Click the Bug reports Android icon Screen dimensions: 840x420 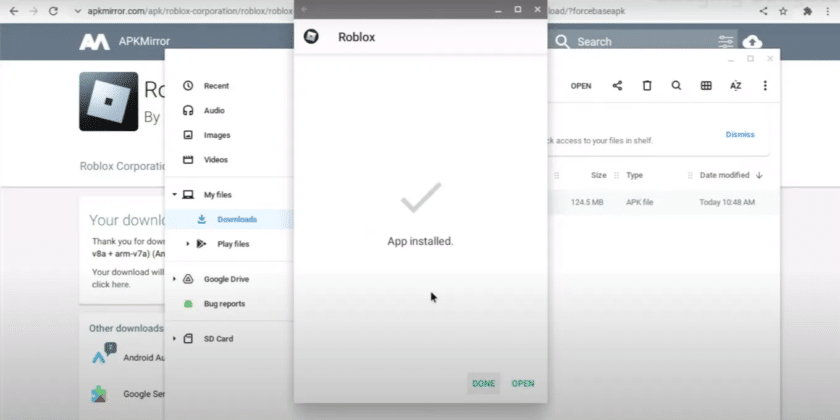tap(188, 304)
